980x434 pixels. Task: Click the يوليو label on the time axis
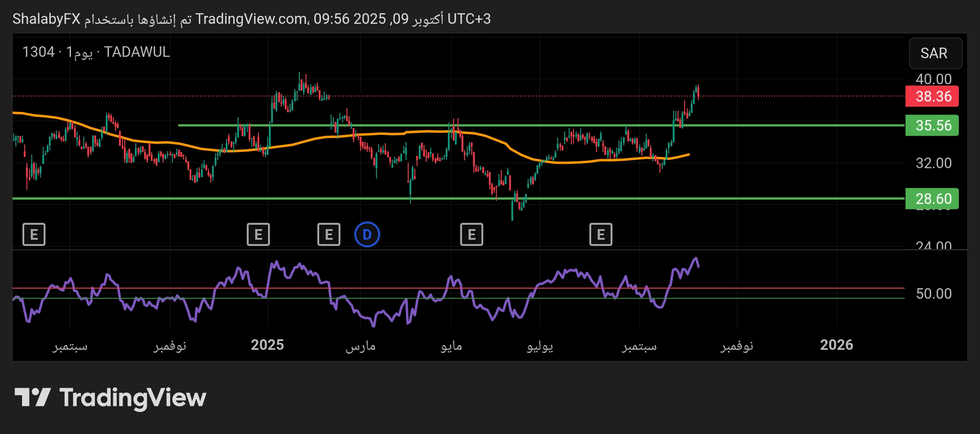point(540,346)
